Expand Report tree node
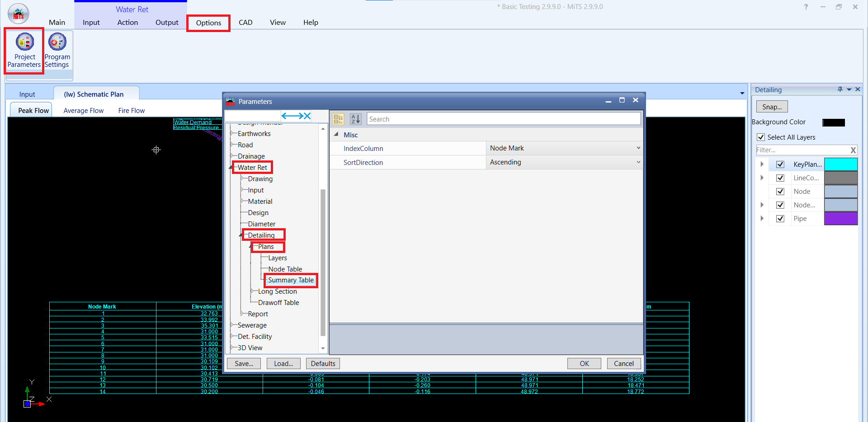Image resolution: width=868 pixels, height=422 pixels. (242, 314)
